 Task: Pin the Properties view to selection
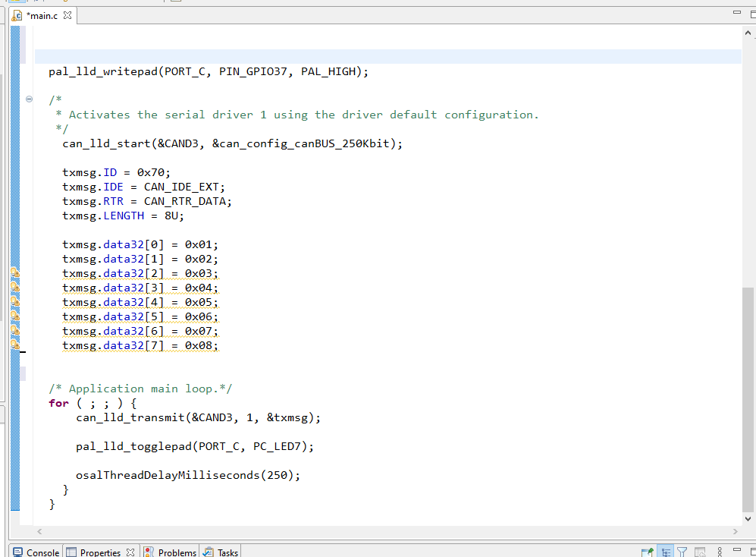647,552
